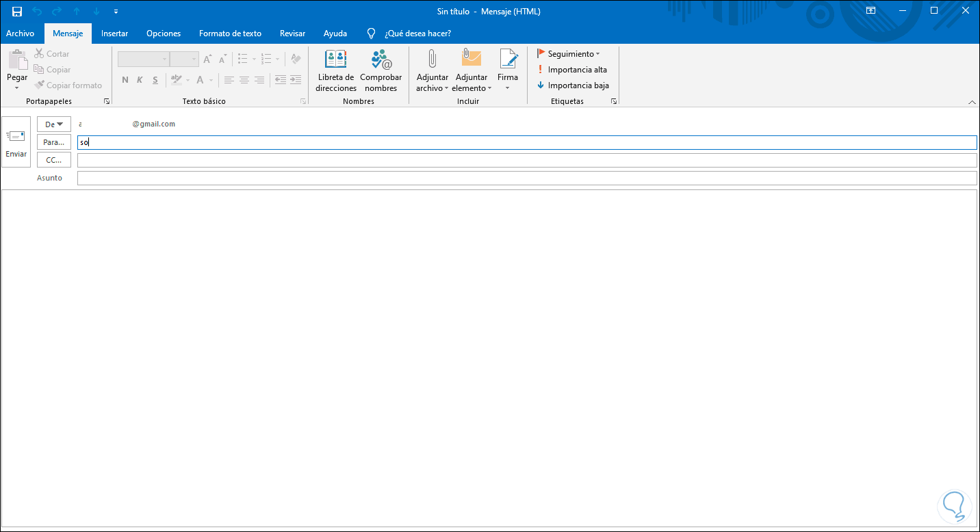Set Importancia baja on the message
Viewport: 980px width, 532px height.
coord(573,85)
